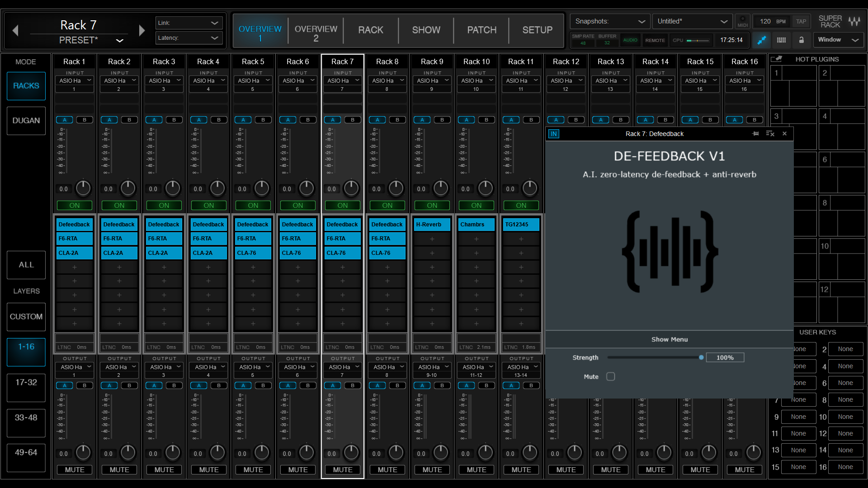Viewport: 868px width, 488px height.
Task: Go to the previous rack arrow
Action: pyautogui.click(x=15, y=31)
